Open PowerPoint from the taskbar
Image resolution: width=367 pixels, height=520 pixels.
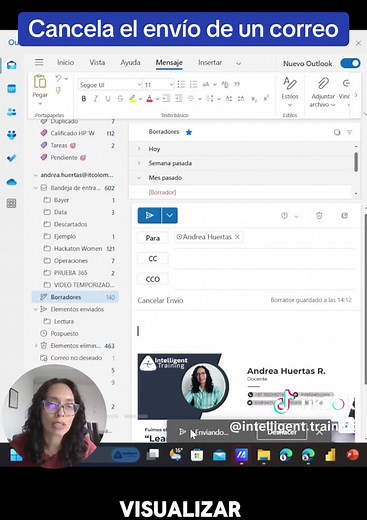pyautogui.click(x=353, y=455)
